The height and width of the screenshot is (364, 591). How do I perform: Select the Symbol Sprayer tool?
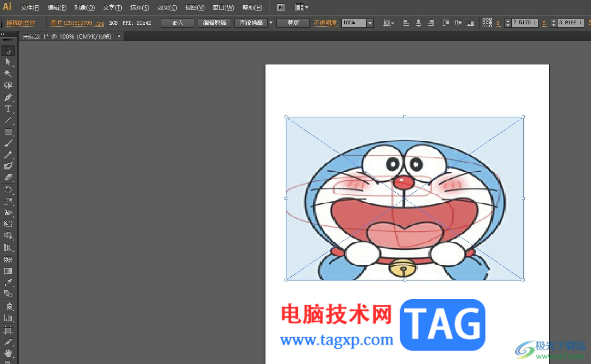click(8, 306)
